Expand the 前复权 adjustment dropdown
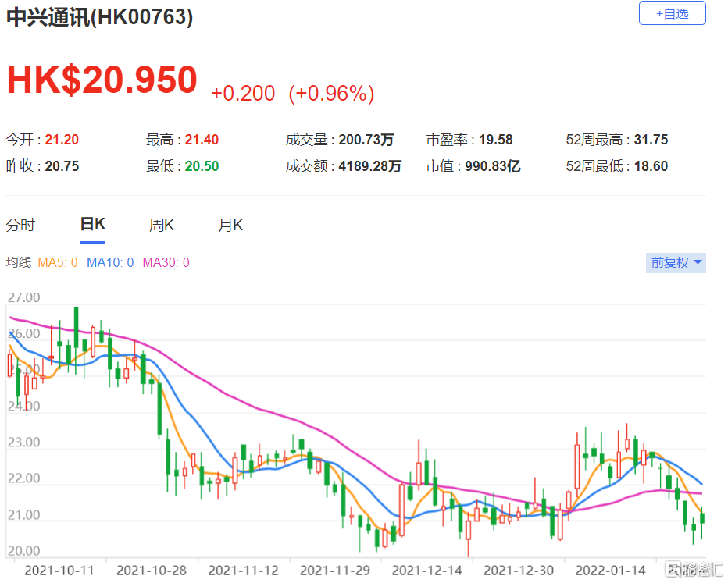Viewport: 728px width, 583px height. (676, 263)
